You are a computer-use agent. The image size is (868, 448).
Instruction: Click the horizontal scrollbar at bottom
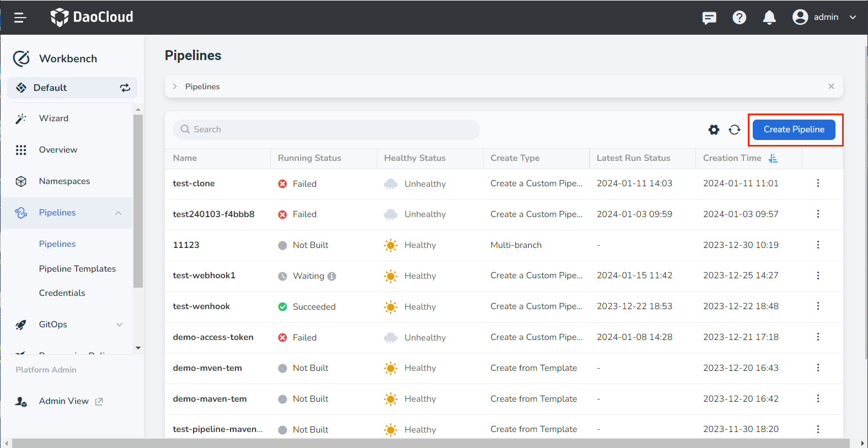click(x=430, y=443)
